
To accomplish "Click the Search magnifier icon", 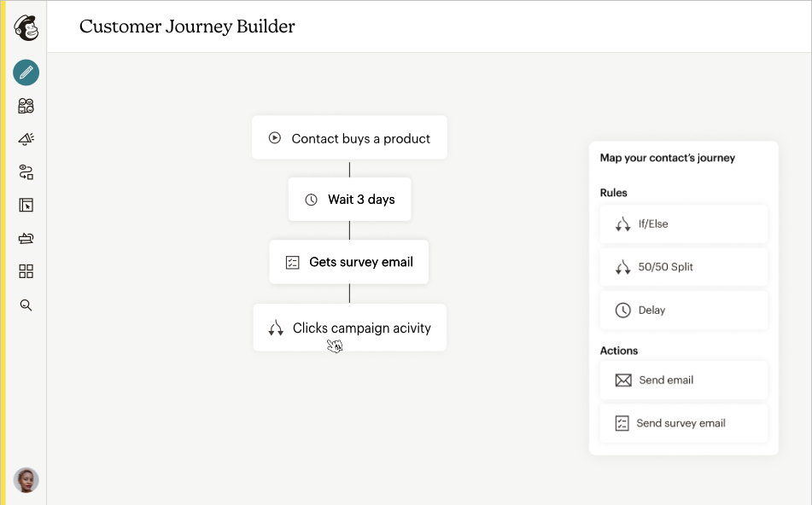I will (x=26, y=305).
